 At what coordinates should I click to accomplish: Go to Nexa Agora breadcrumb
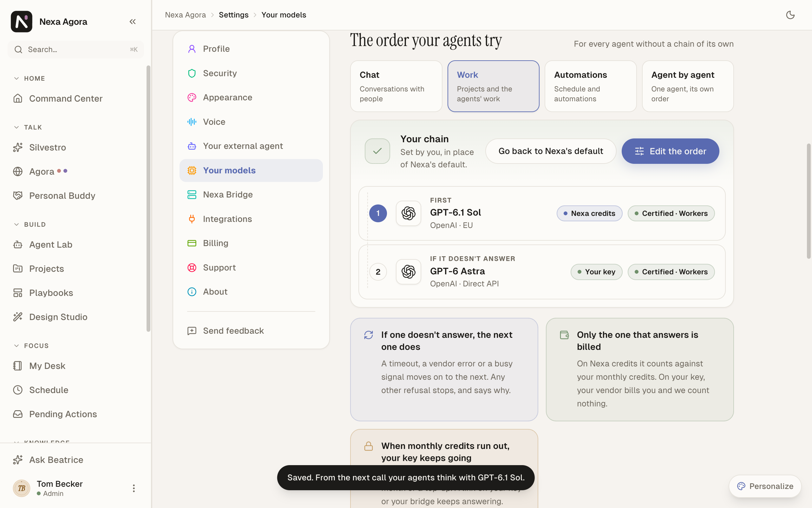pos(185,15)
